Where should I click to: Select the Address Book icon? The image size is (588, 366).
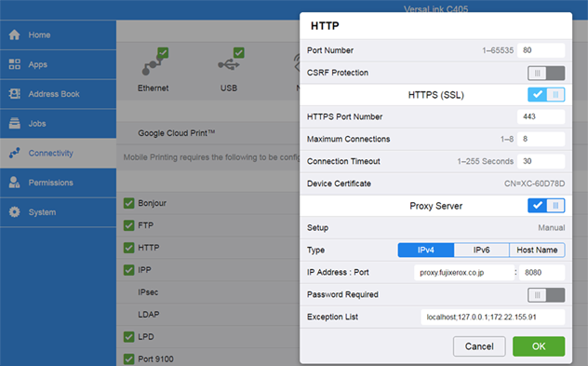click(x=14, y=94)
